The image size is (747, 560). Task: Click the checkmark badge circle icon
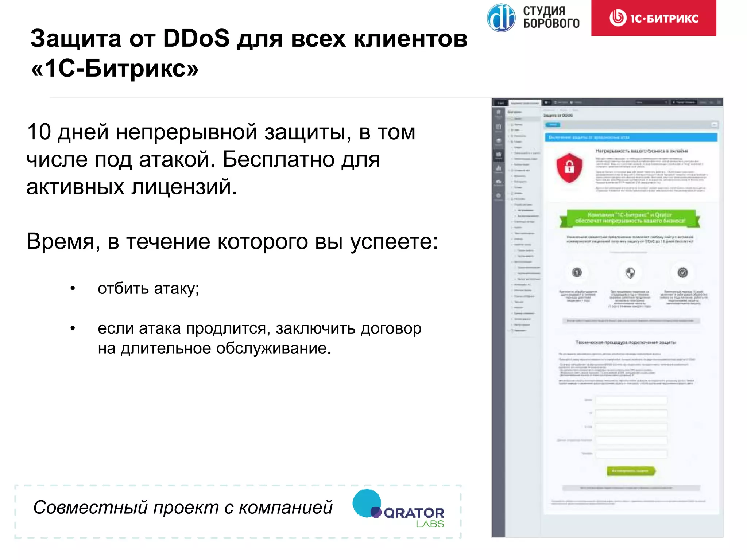[682, 272]
